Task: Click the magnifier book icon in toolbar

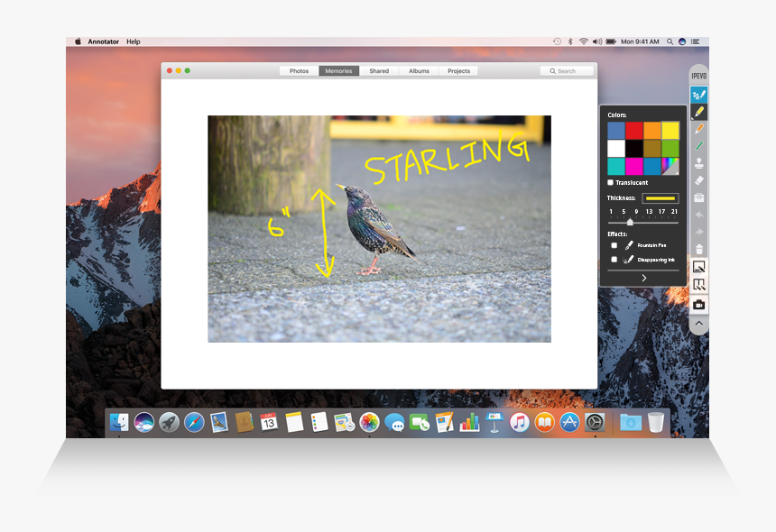Action: click(x=698, y=285)
